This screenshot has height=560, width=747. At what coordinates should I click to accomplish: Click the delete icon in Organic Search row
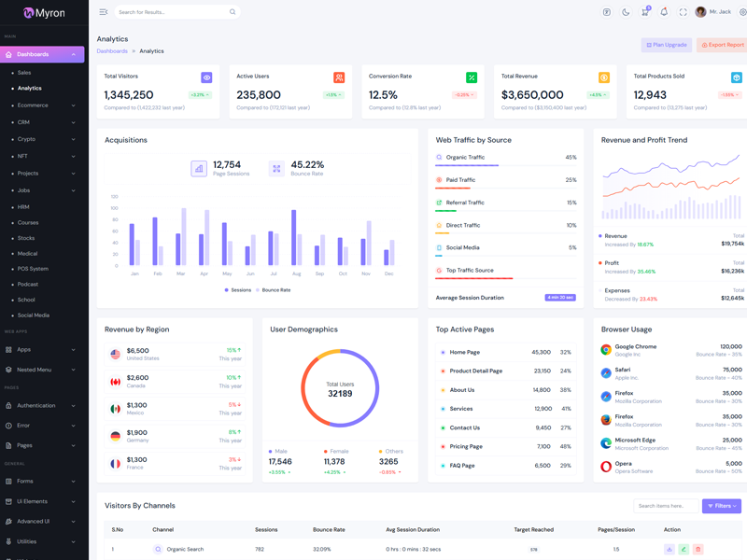tap(698, 550)
